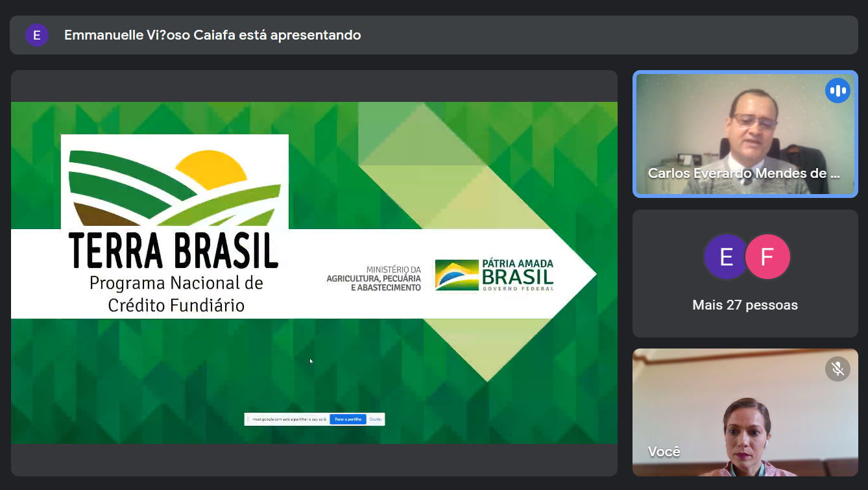Click the Pátria Amada Brasil logo on slide
Image resolution: width=868 pixels, height=490 pixels.
[x=494, y=275]
